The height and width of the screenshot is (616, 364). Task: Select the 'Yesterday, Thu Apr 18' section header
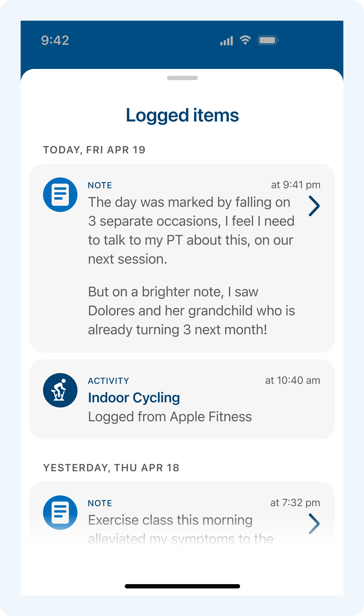[111, 468]
